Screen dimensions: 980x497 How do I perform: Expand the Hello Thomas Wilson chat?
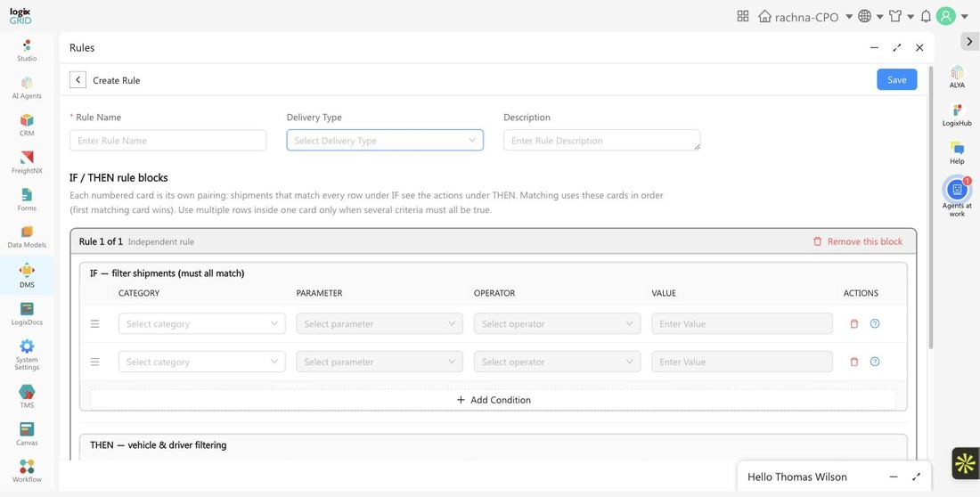[916, 477]
